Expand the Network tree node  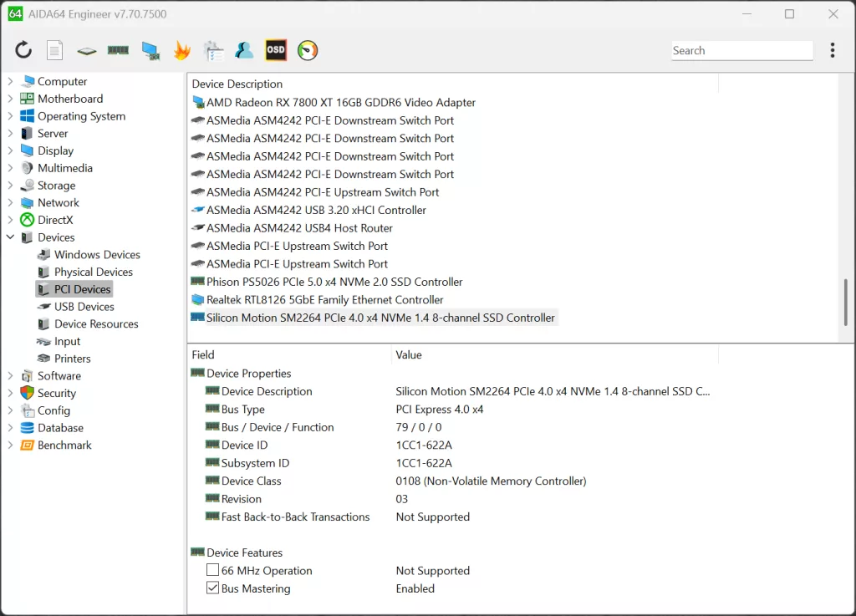10,202
